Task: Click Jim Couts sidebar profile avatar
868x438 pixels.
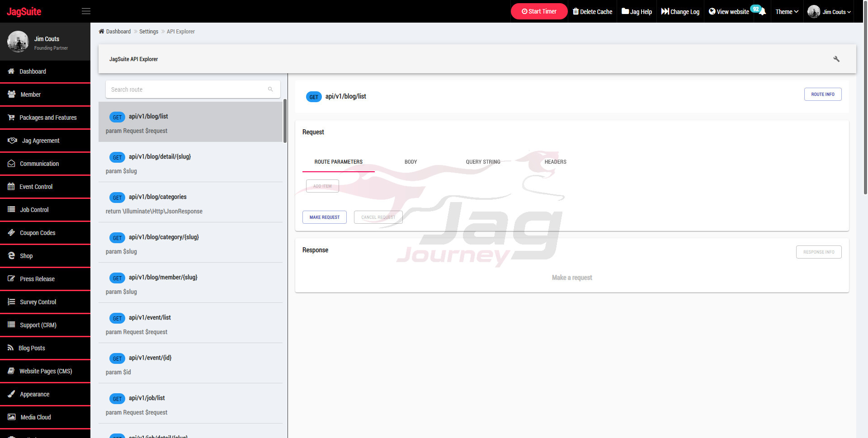Action: click(18, 42)
